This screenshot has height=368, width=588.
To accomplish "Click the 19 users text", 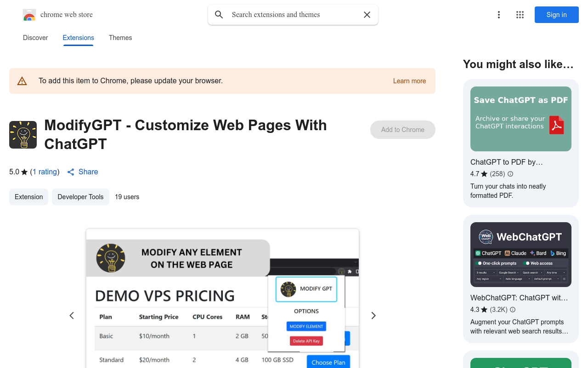I will point(127,197).
